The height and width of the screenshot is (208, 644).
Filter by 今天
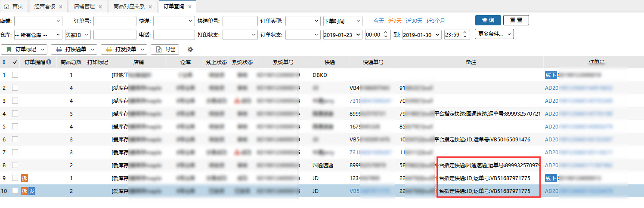click(x=379, y=21)
